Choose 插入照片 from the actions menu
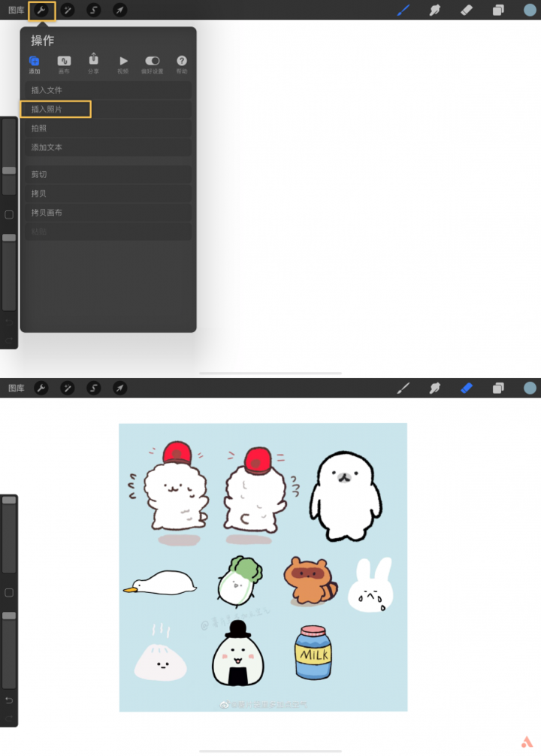The height and width of the screenshot is (756, 541). (108, 110)
